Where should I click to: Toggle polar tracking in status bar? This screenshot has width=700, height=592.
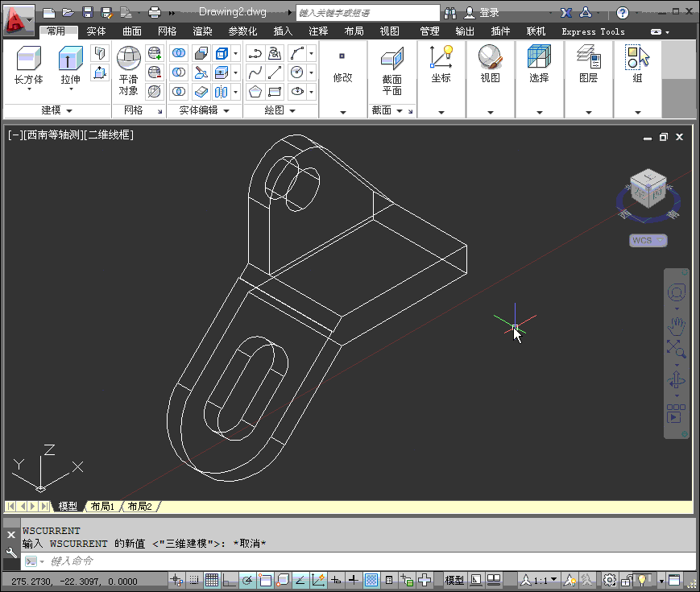(x=246, y=580)
